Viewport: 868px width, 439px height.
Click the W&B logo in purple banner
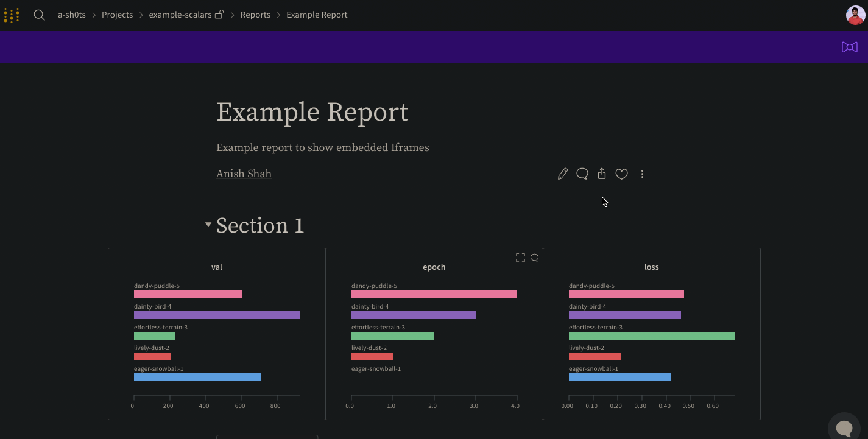[849, 47]
